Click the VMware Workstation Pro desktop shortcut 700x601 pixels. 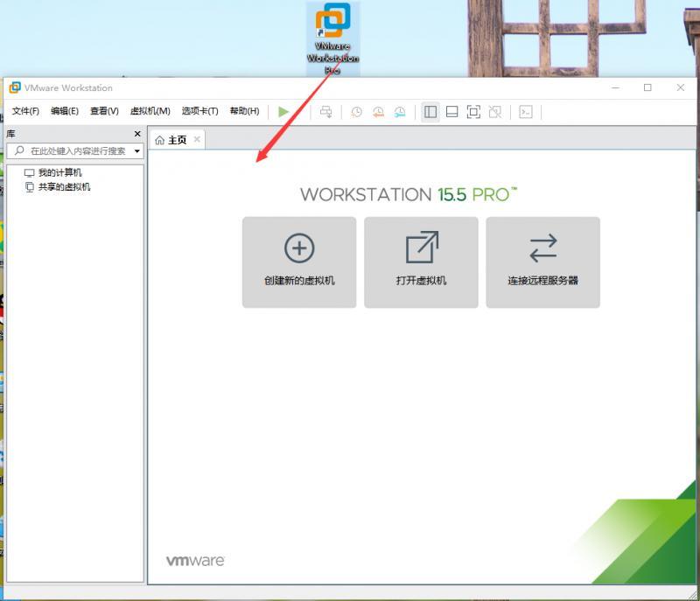coord(332,38)
